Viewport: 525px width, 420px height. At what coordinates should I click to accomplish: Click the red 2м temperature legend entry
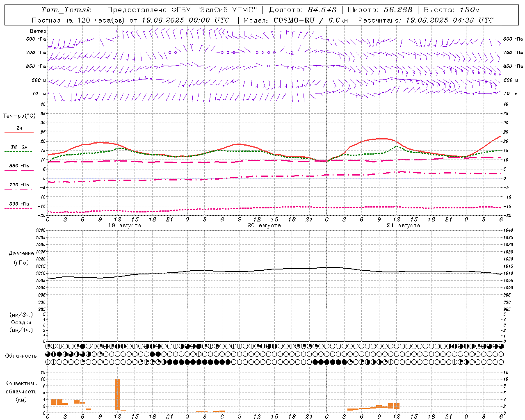click(x=19, y=130)
